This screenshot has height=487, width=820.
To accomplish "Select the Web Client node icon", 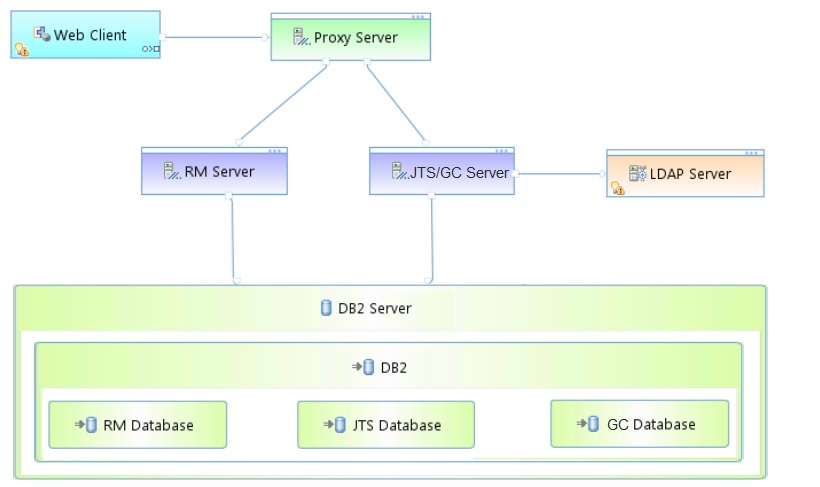I will click(42, 35).
